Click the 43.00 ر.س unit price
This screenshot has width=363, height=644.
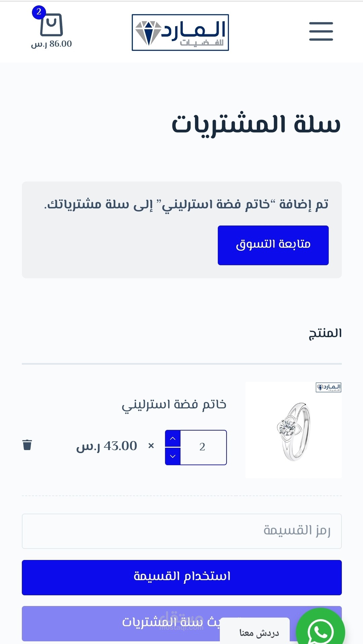point(107,446)
